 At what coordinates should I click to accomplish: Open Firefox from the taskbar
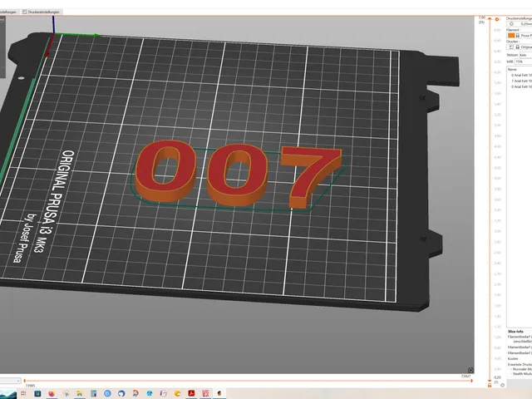52,393
